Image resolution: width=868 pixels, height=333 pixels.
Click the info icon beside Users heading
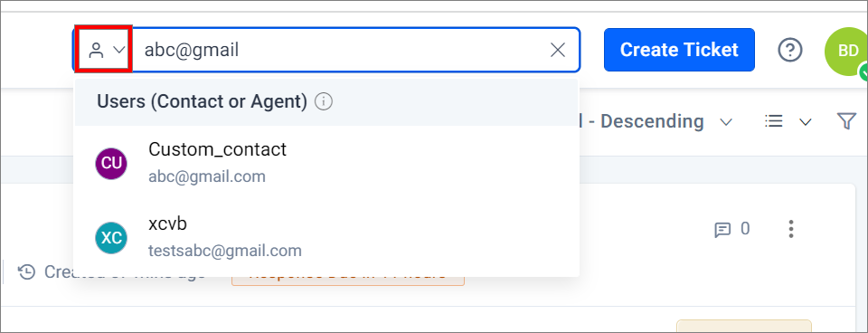coord(324,101)
